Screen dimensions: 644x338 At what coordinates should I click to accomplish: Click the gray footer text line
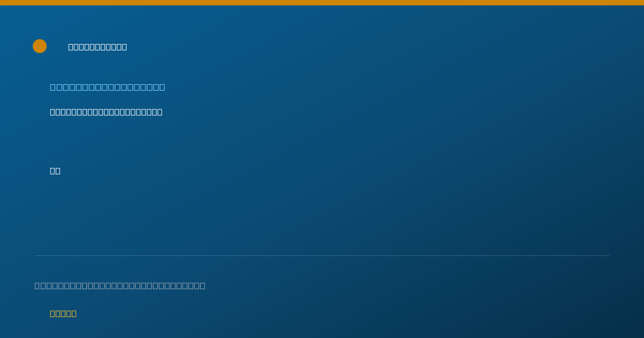120,285
